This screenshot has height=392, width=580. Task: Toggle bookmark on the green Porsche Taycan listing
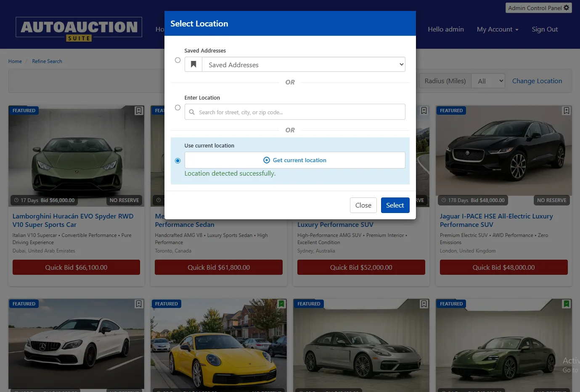tap(567, 304)
